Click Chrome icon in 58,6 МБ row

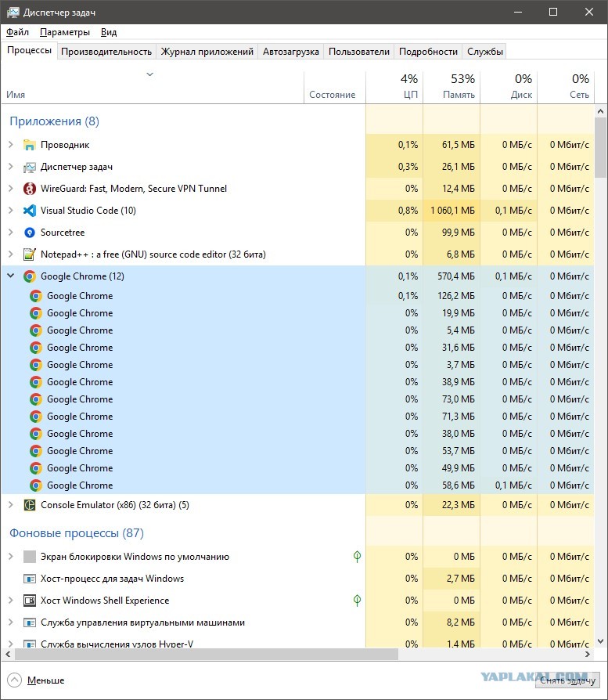pos(36,485)
